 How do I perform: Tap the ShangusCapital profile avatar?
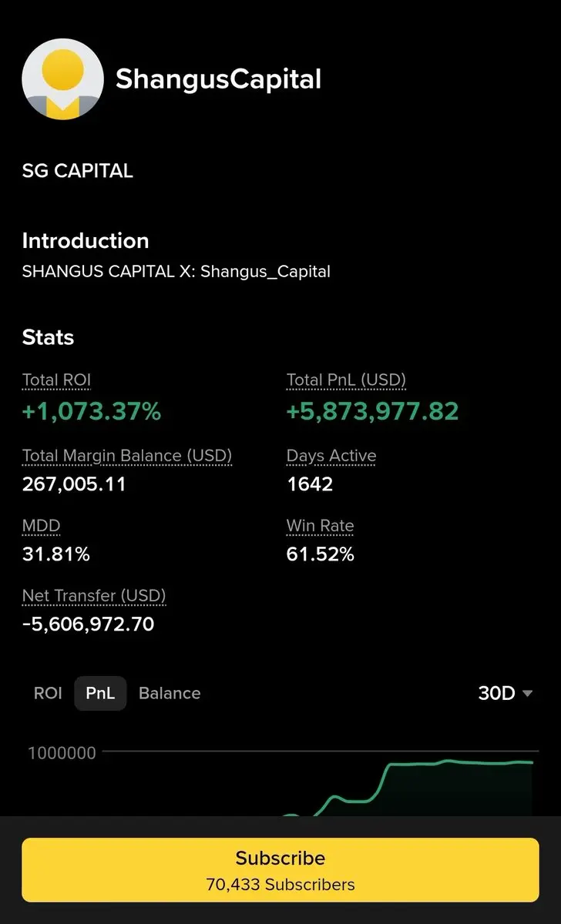(x=62, y=79)
